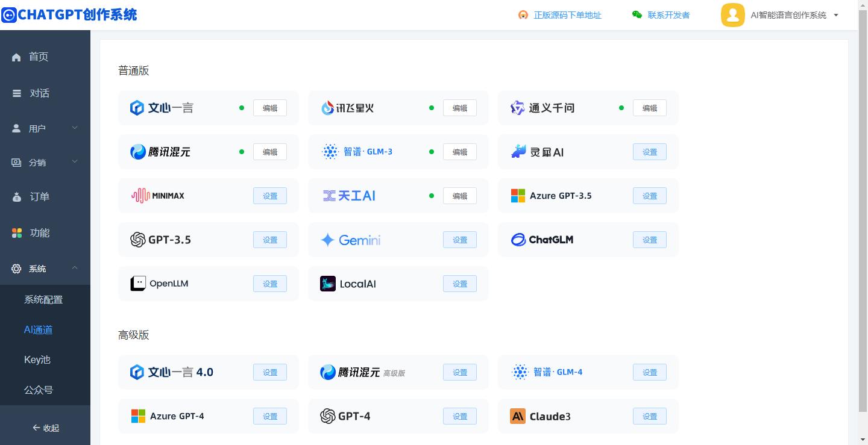Collapse sidebar with 收起 button
The image size is (868, 445).
coord(45,428)
